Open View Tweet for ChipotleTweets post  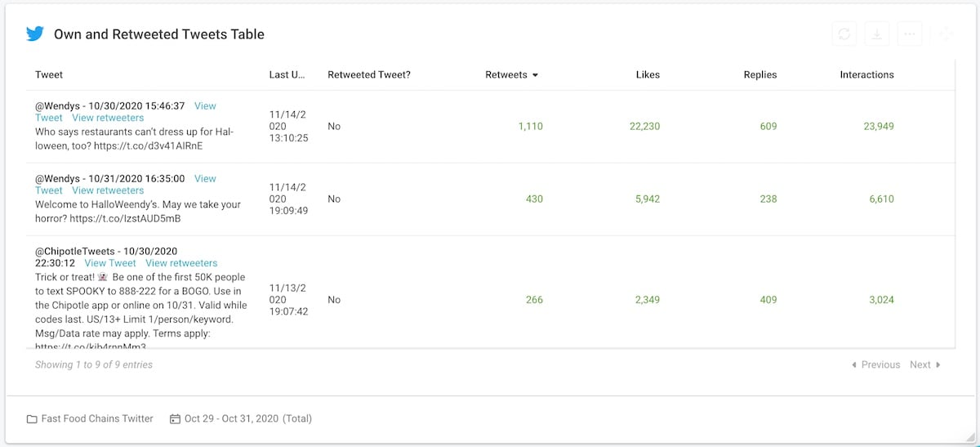coord(110,263)
